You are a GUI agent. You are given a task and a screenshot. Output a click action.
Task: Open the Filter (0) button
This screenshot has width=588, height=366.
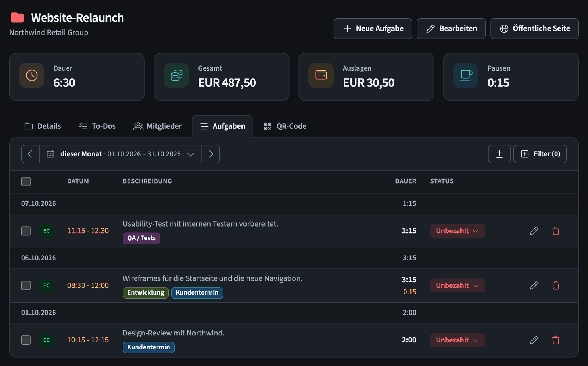pyautogui.click(x=540, y=154)
